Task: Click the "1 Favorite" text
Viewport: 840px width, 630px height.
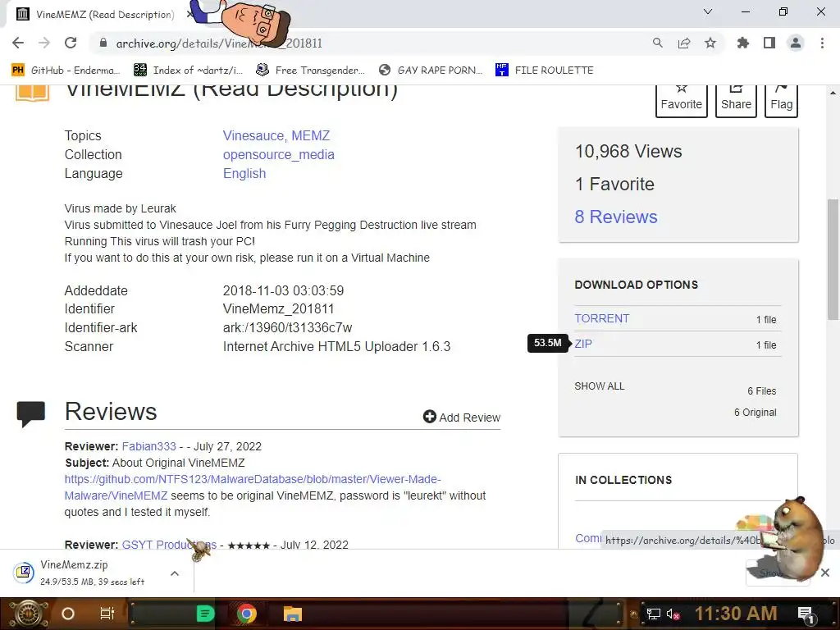Action: 614,185
